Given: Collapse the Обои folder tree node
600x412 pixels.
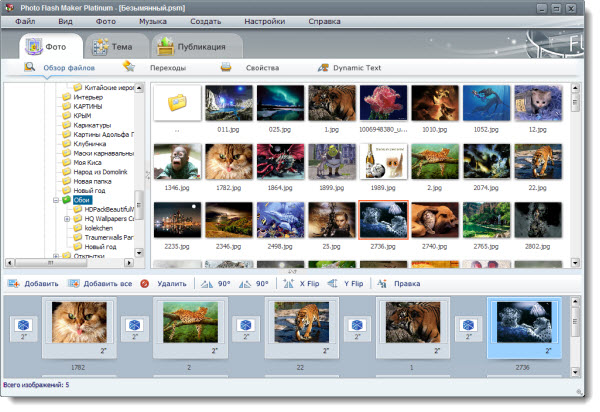Looking at the screenshot, I should click(x=56, y=200).
